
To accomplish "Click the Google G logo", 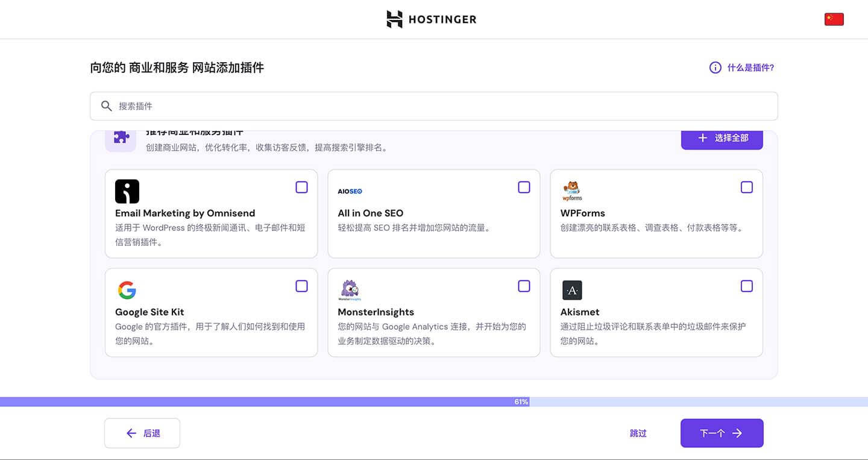I will click(x=127, y=290).
